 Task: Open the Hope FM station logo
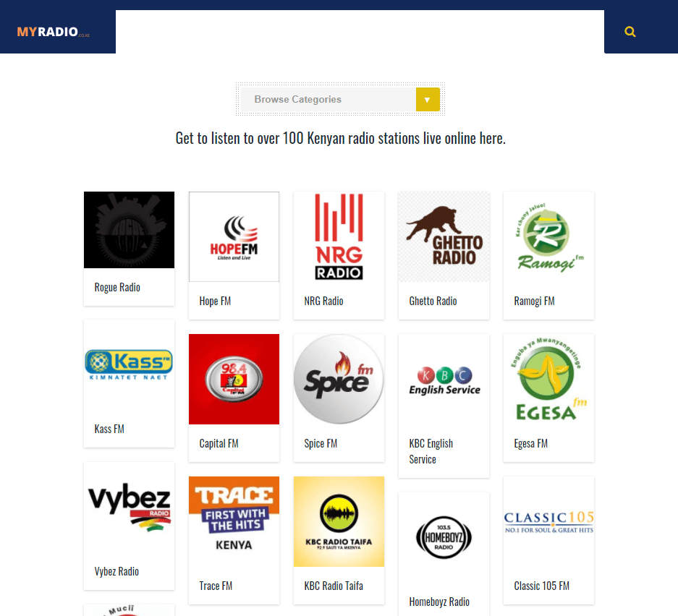pos(234,236)
